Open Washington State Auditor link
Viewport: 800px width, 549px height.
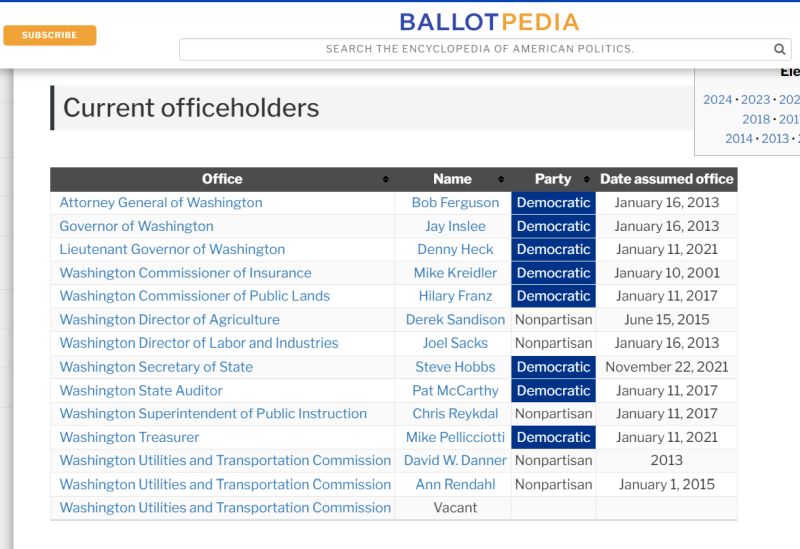(x=141, y=390)
